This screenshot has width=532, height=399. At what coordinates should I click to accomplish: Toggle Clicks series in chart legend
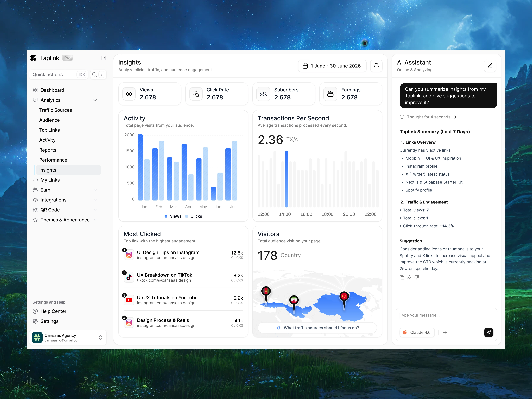[194, 216]
